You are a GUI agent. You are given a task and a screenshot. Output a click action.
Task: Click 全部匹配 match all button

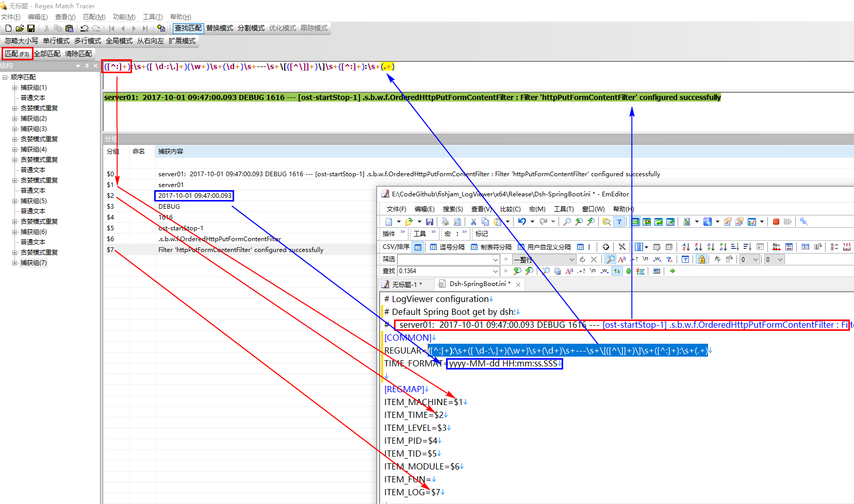(47, 54)
